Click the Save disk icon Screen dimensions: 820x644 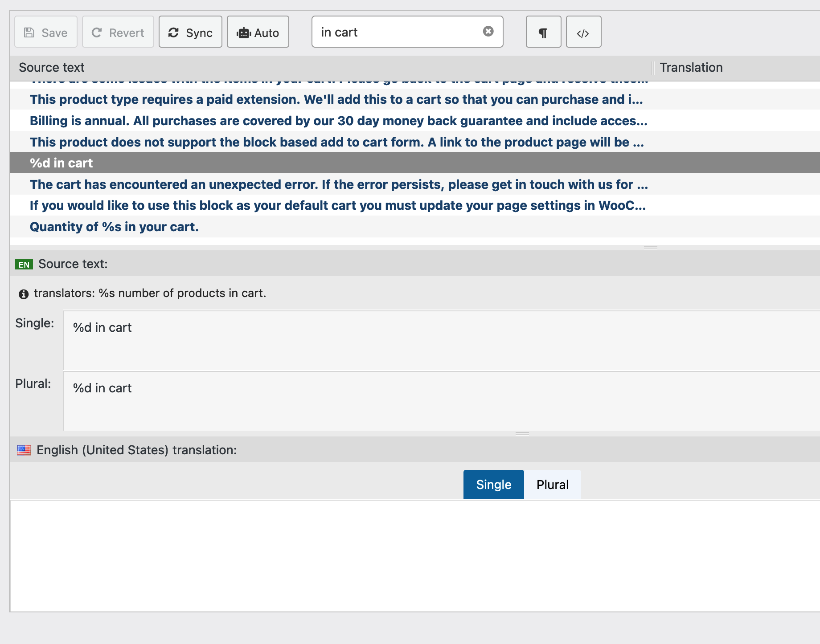[29, 32]
